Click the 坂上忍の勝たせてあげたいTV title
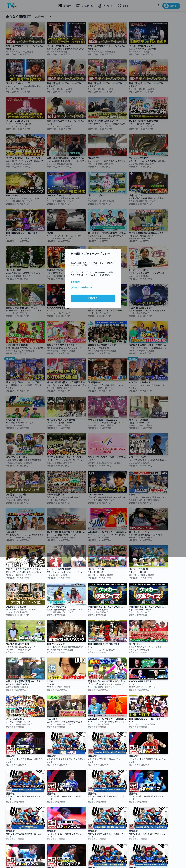Viewport: 186px width, 868px height. [103, 121]
